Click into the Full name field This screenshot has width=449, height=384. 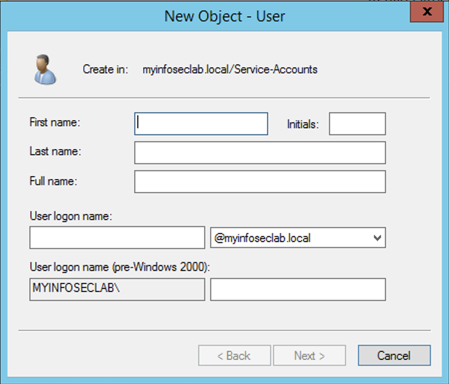click(260, 182)
